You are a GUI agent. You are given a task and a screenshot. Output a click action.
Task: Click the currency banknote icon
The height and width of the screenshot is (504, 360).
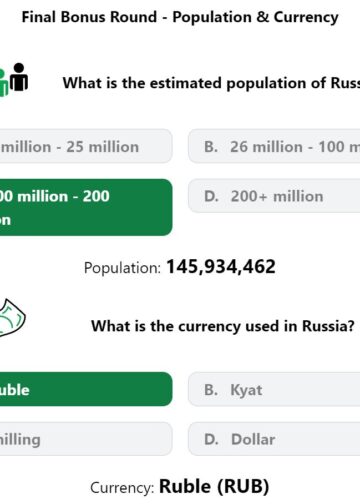click(x=13, y=318)
